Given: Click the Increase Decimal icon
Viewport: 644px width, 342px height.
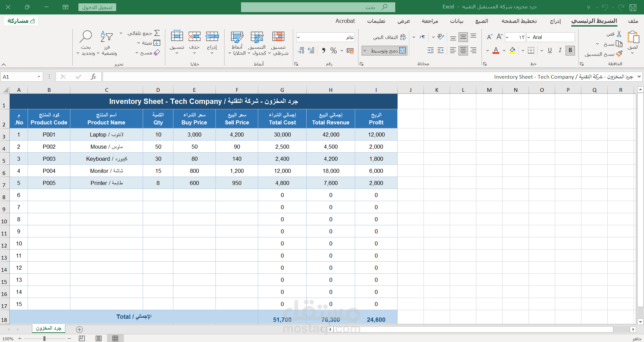Looking at the screenshot, I should coord(311,50).
